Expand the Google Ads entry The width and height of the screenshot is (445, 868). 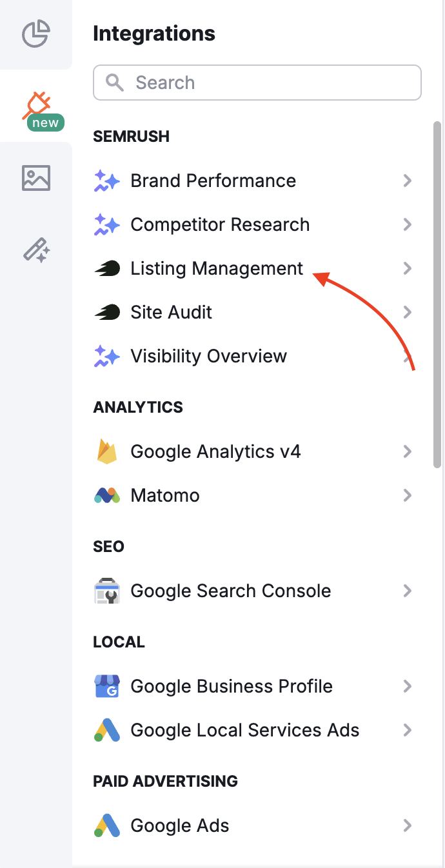408,825
